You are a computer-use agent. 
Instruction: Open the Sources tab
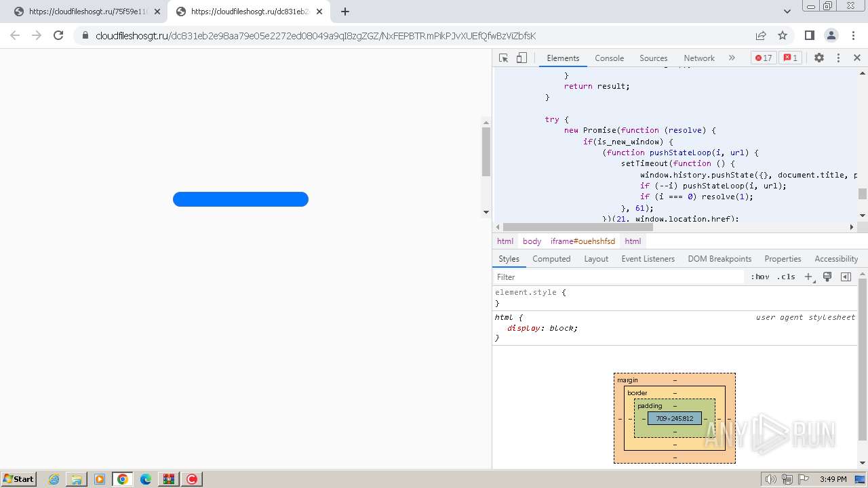click(x=653, y=58)
